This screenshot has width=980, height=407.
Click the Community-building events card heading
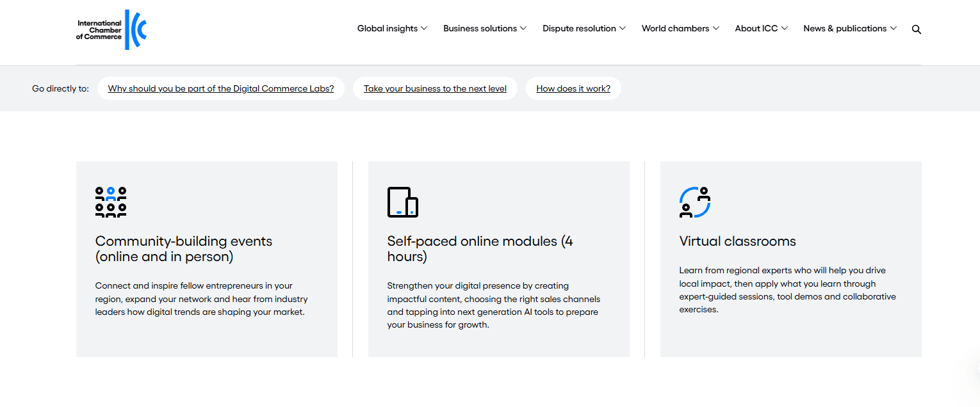point(184,249)
